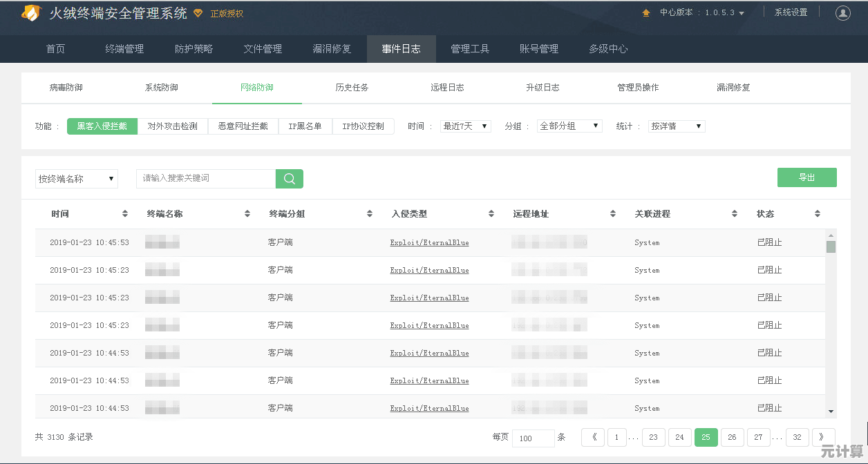Click scrollbar up arrow of the table
Image resolution: width=868 pixels, height=464 pixels.
coord(831,235)
